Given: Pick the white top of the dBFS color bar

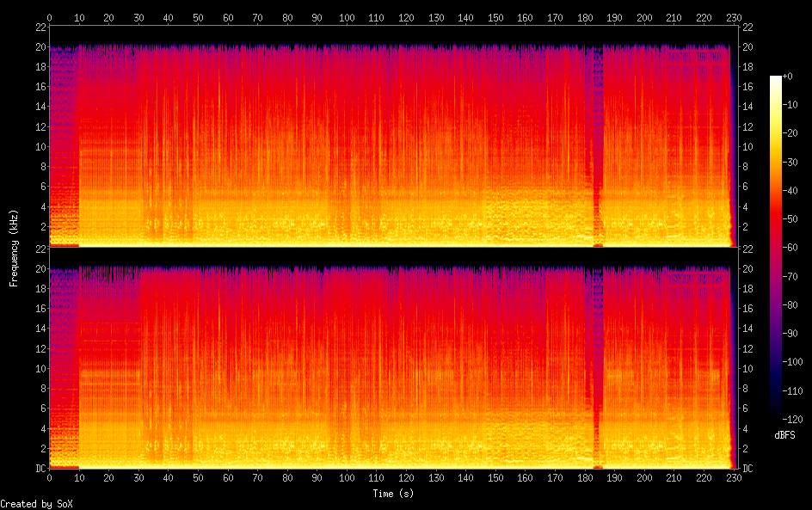Looking at the screenshot, I should click(776, 79).
